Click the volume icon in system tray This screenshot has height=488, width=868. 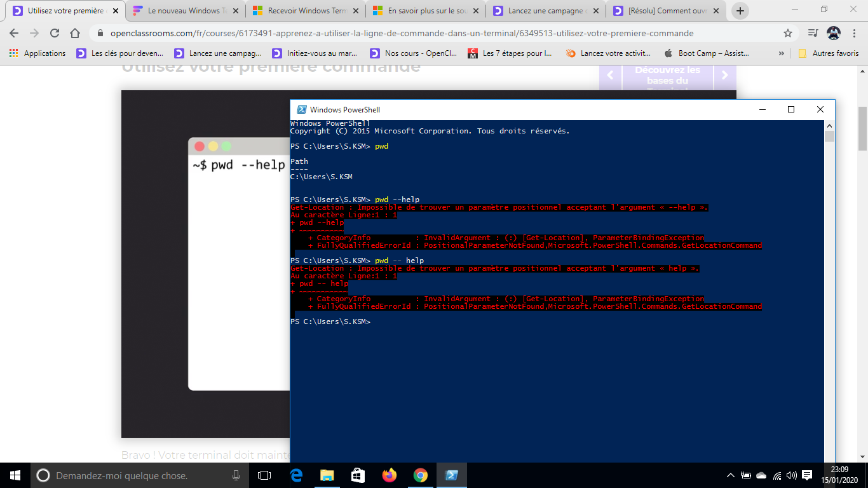coord(791,475)
